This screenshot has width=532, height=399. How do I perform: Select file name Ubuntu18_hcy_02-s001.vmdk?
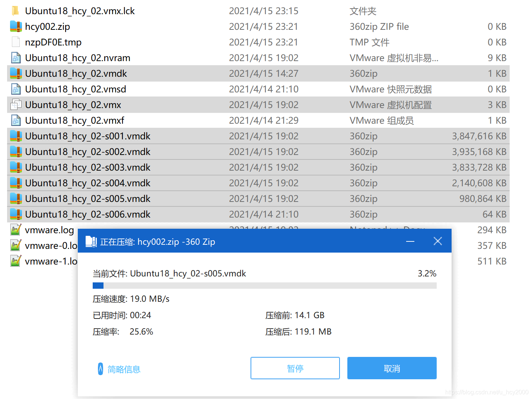tap(87, 136)
